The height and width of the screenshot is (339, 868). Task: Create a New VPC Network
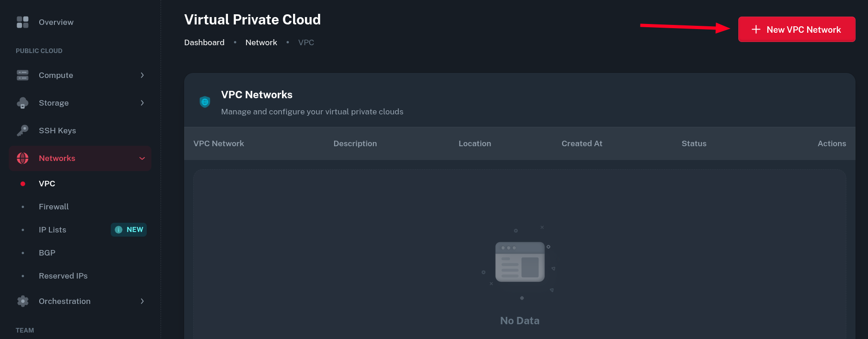click(x=796, y=30)
